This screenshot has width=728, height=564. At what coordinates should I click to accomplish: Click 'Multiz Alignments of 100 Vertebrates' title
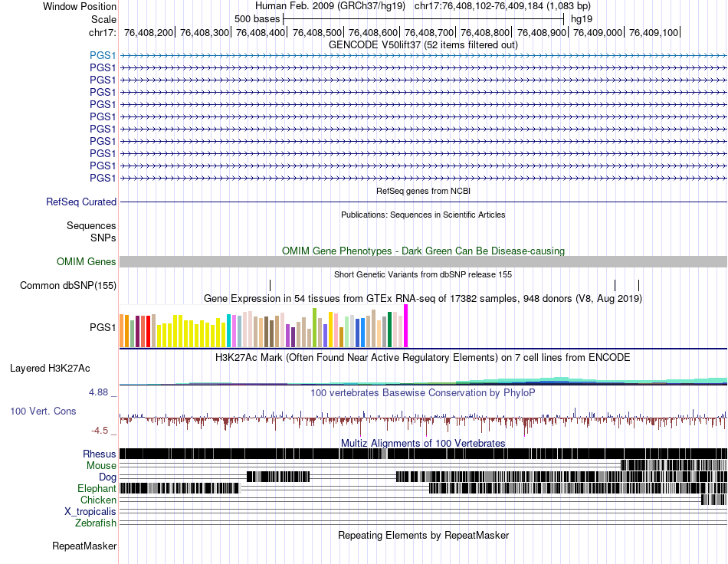tap(423, 444)
